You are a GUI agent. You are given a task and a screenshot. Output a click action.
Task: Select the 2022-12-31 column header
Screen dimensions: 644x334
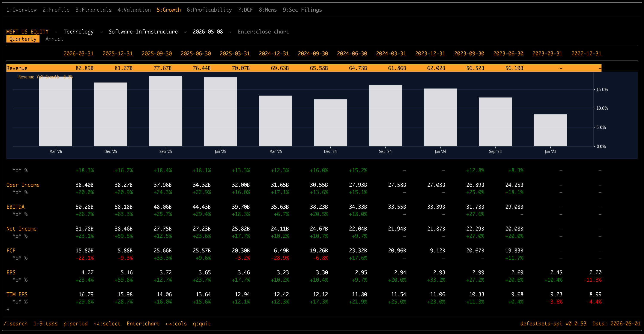[586, 53]
